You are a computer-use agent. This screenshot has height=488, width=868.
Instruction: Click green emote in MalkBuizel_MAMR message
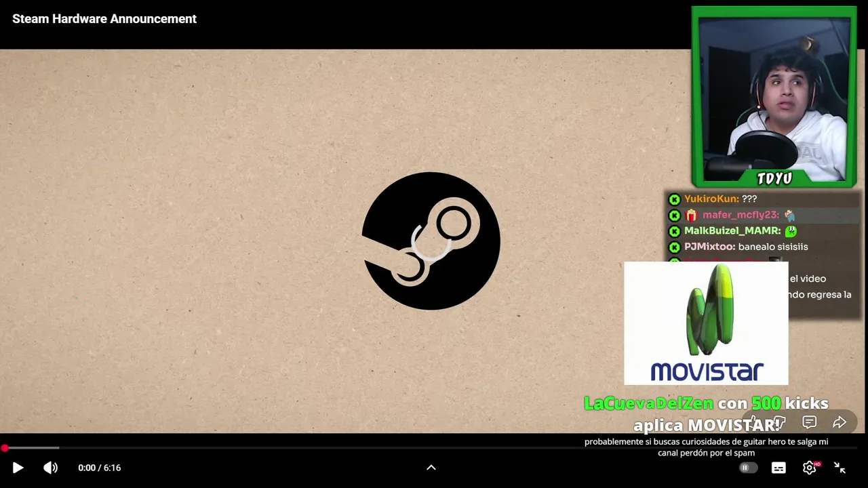(791, 231)
